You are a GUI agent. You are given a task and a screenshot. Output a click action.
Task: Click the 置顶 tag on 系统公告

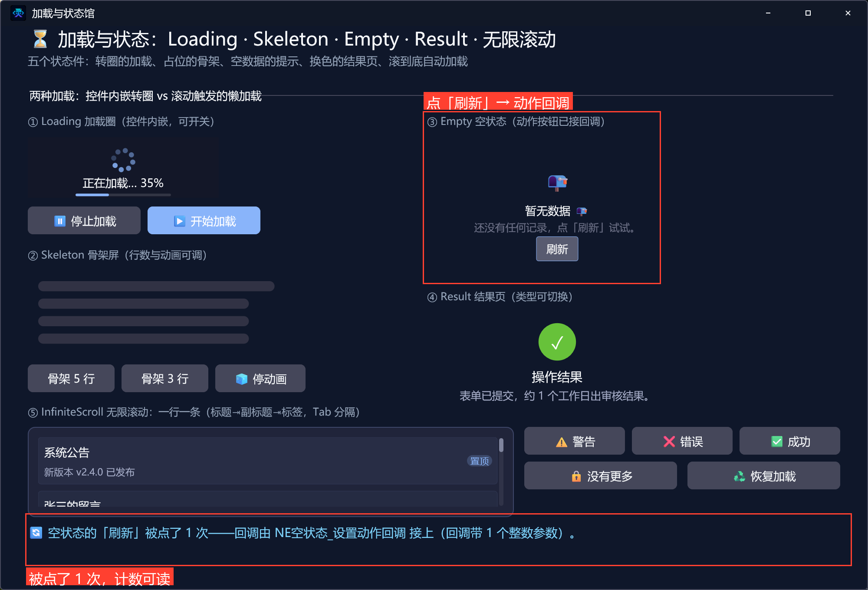coord(480,461)
